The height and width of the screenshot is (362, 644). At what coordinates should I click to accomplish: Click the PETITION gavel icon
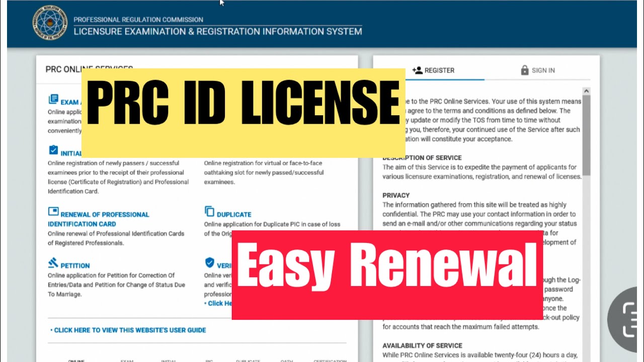(53, 263)
